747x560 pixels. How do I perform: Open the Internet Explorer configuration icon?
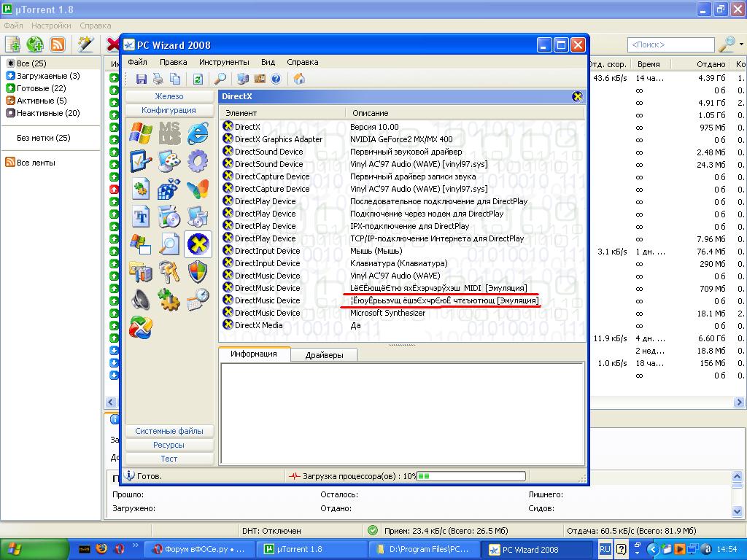click(x=198, y=133)
